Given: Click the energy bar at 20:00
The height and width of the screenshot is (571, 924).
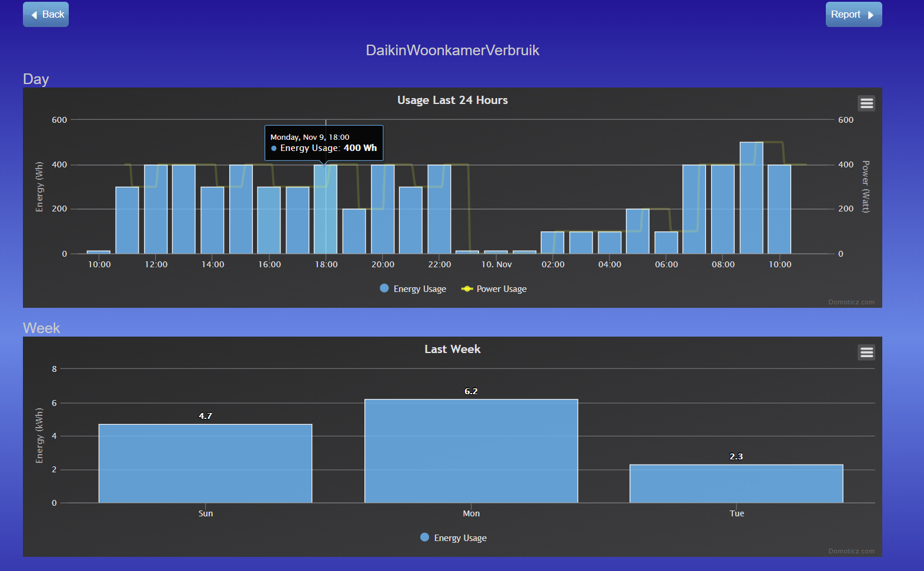Looking at the screenshot, I should 383,209.
